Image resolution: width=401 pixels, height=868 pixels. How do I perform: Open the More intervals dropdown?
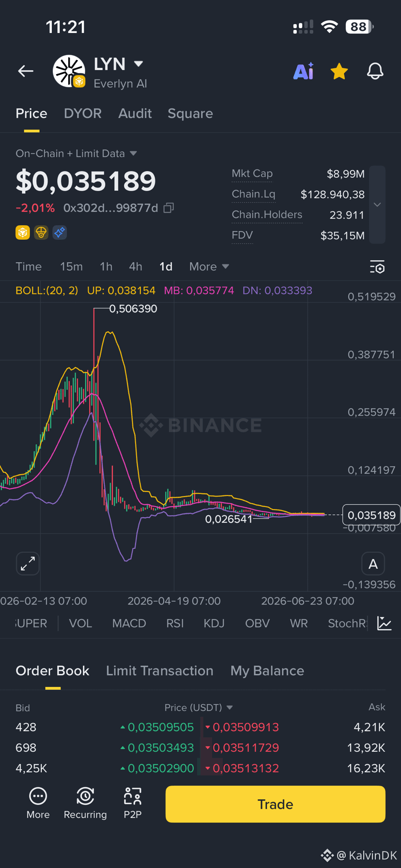[x=209, y=266]
